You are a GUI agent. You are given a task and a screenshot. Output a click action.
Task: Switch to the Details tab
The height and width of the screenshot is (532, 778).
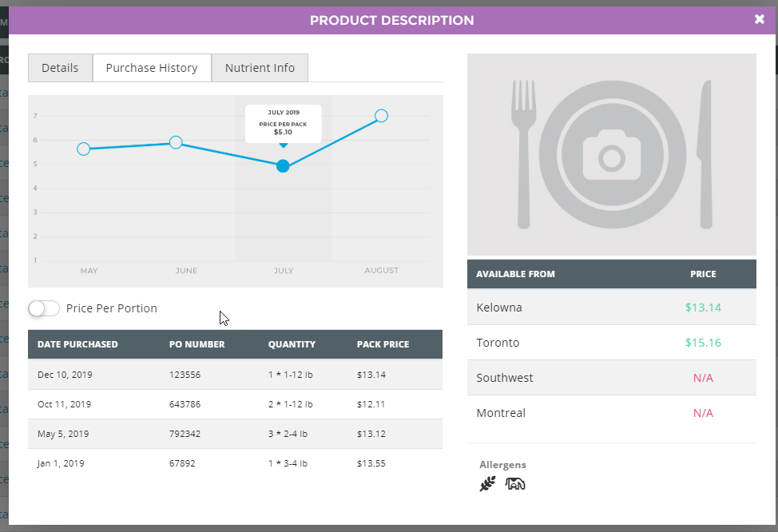[60, 68]
